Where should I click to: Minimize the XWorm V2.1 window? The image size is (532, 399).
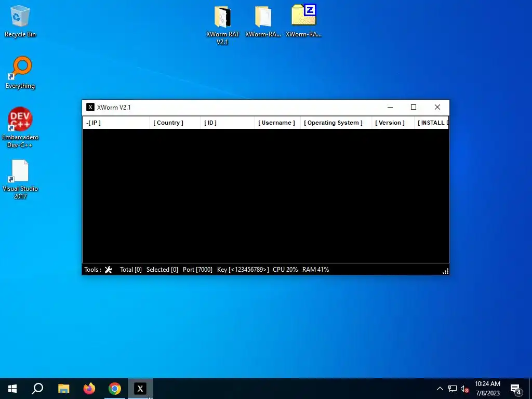tap(390, 107)
